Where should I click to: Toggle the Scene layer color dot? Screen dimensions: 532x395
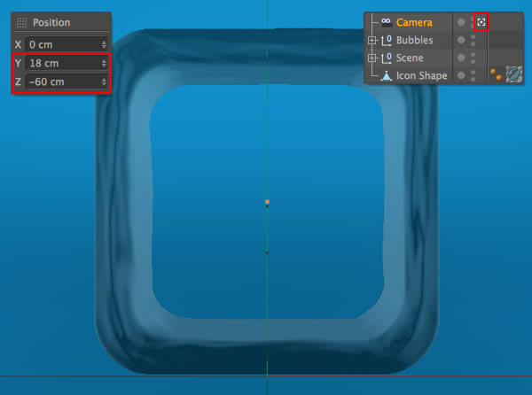[461, 58]
